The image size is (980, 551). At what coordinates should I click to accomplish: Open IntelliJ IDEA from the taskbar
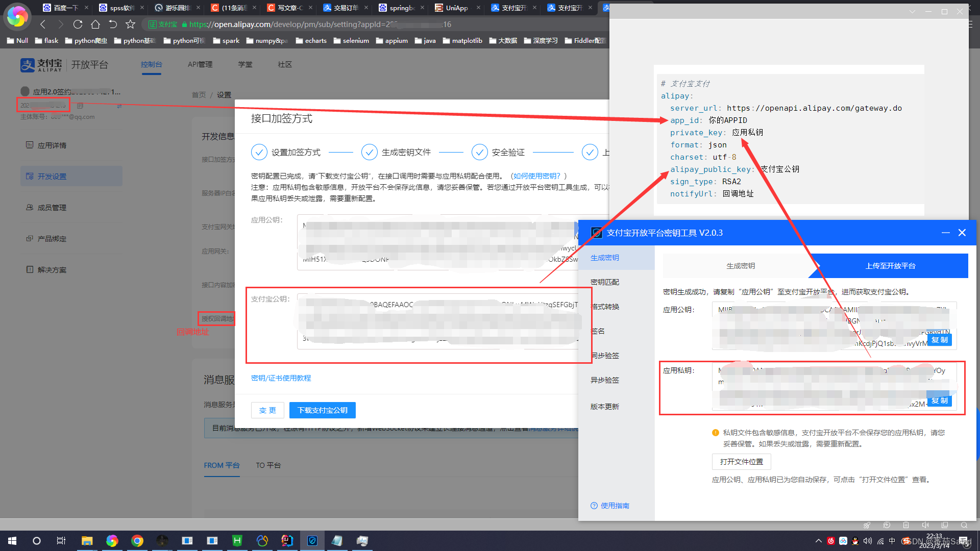pyautogui.click(x=287, y=541)
